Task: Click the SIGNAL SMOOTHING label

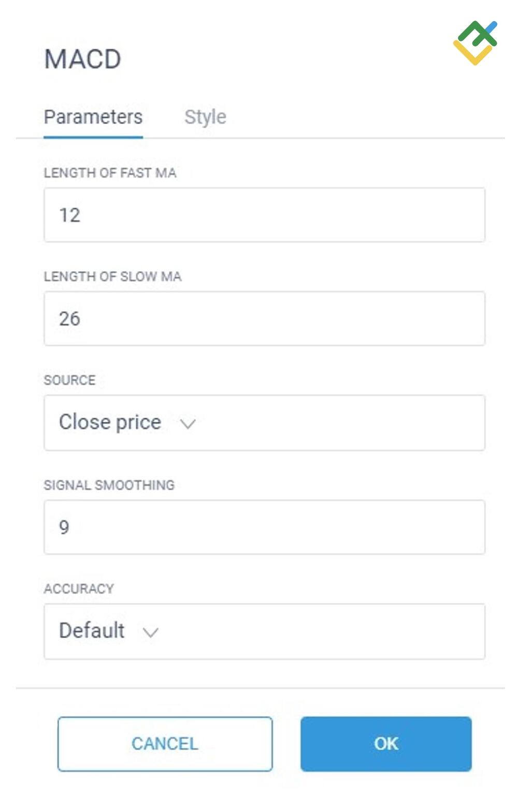Action: pos(109,485)
